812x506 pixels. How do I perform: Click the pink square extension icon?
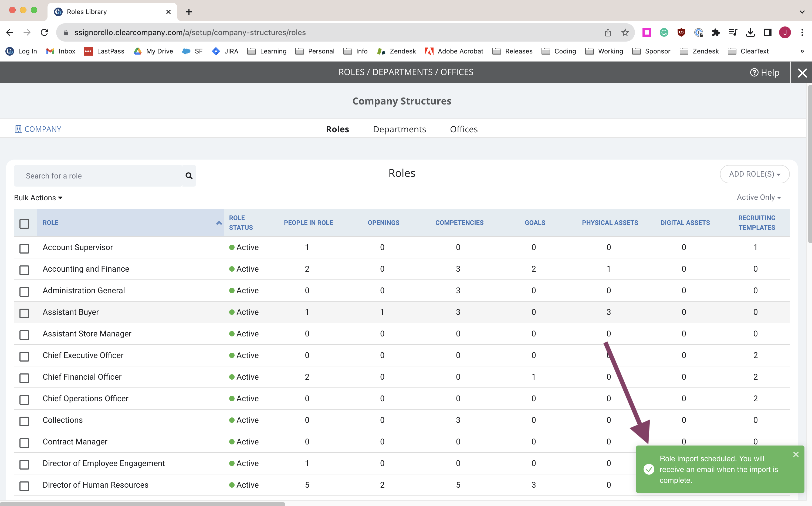tap(647, 32)
